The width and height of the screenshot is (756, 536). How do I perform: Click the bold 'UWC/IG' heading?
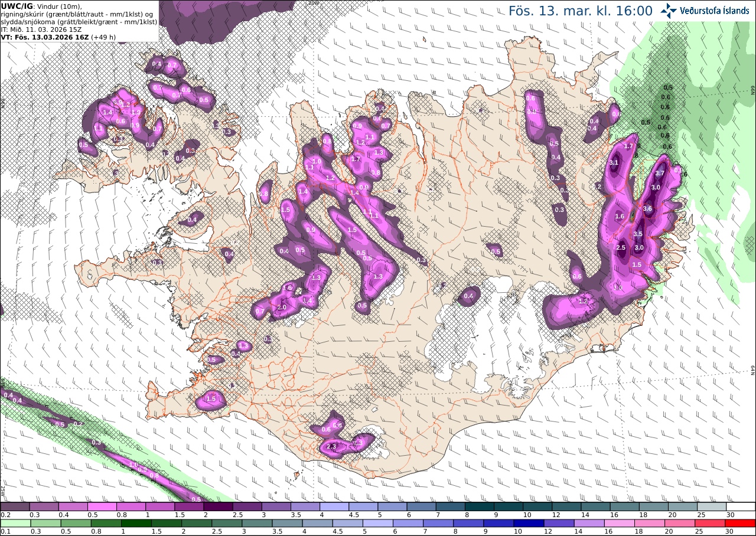point(16,6)
